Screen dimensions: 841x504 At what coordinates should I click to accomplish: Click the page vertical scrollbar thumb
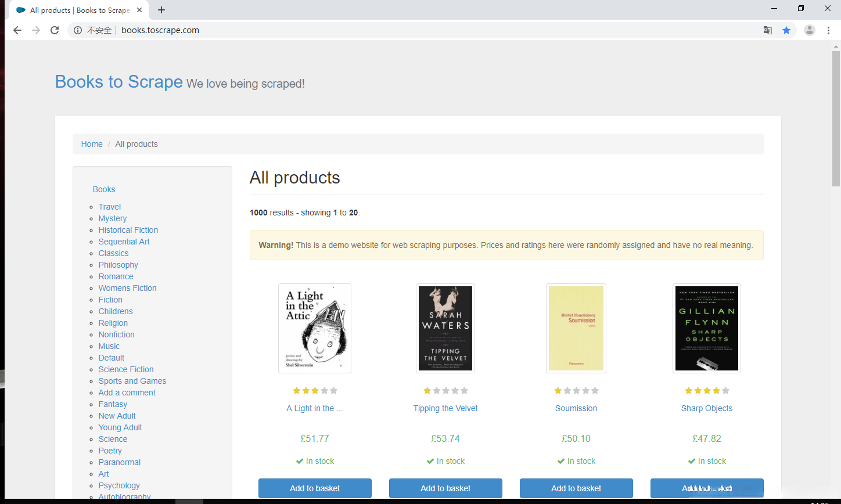836,118
